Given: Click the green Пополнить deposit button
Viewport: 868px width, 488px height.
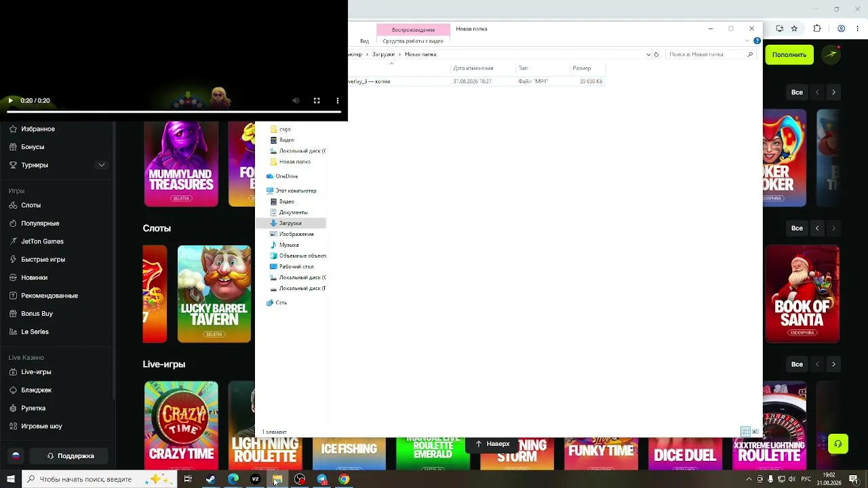Looking at the screenshot, I should click(x=789, y=55).
